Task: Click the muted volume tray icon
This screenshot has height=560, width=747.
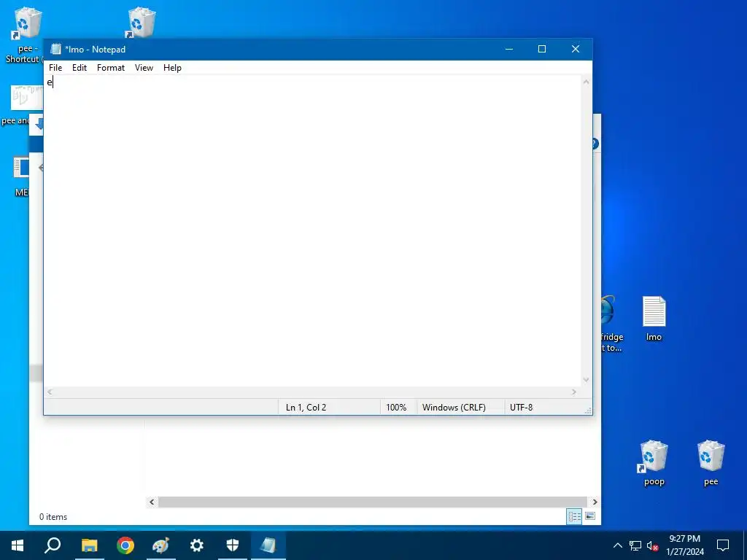Action: 652,545
